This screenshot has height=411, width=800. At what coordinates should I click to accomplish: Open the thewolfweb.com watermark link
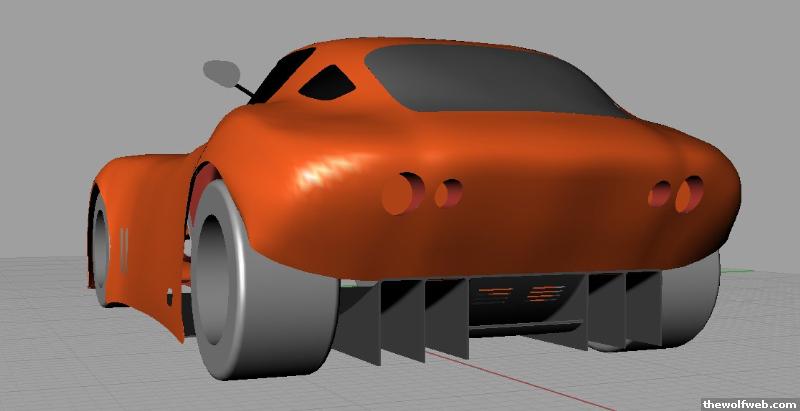pyautogui.click(x=749, y=404)
